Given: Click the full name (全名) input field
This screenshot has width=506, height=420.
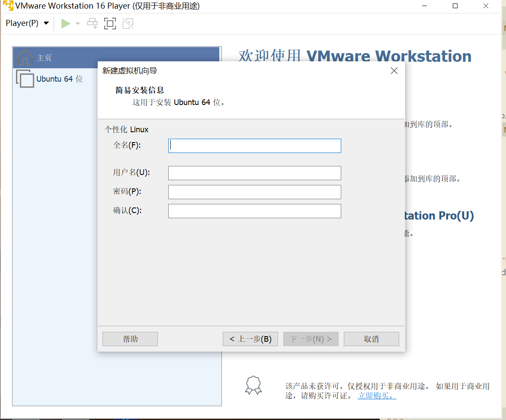Looking at the screenshot, I should pos(255,146).
